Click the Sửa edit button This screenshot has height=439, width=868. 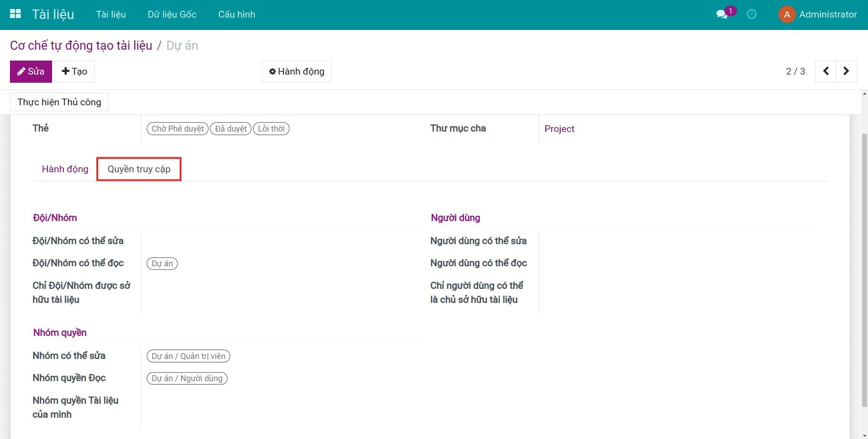[x=31, y=71]
